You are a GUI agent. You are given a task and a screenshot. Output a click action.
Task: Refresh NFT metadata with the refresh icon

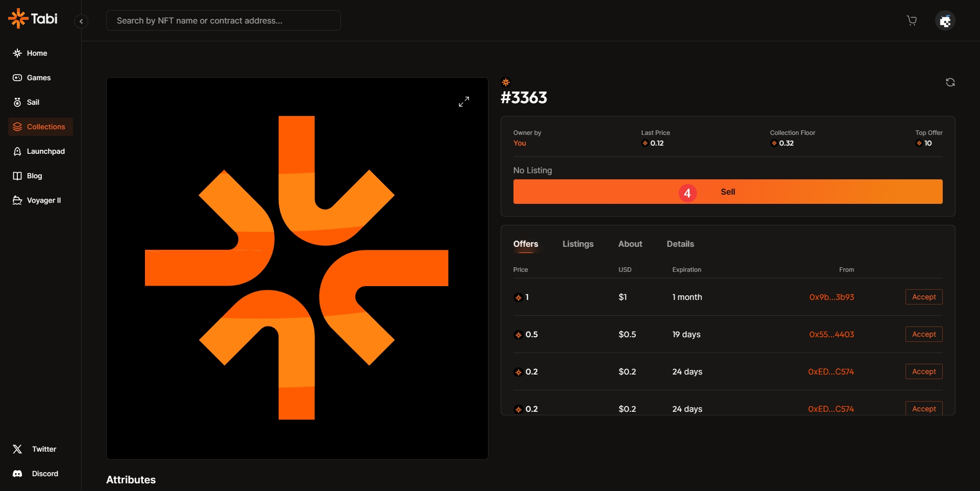pos(950,82)
